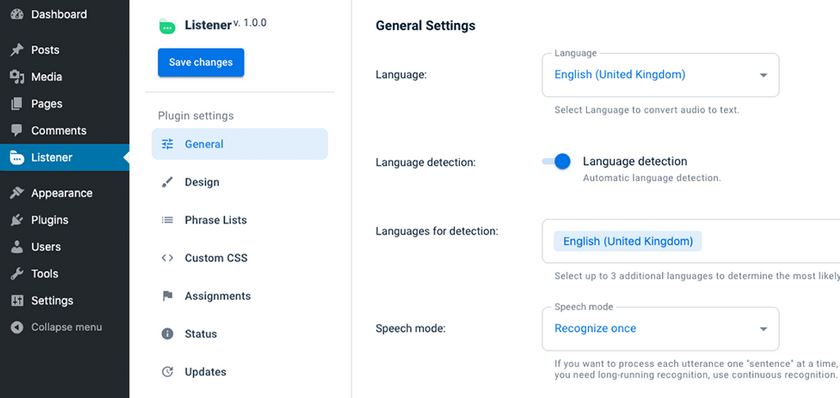Open the Phrase Lists tab
Viewport: 840px width, 398px height.
[x=239, y=220]
